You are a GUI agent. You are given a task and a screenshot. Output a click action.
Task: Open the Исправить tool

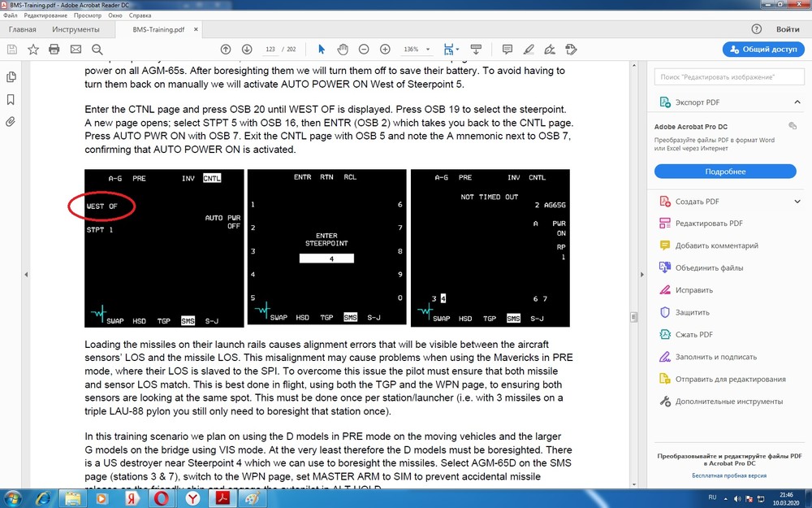[x=694, y=290]
